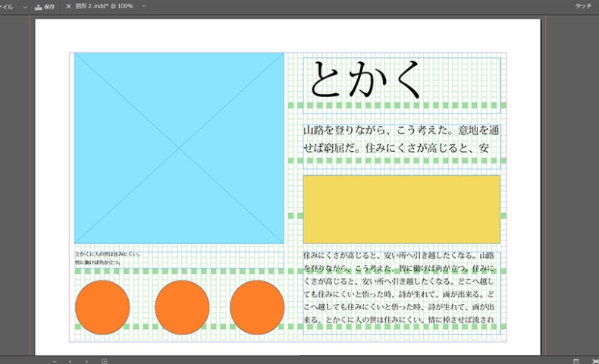
Task: Click the panel icon at bottom right
Action: pyautogui.click(x=576, y=361)
